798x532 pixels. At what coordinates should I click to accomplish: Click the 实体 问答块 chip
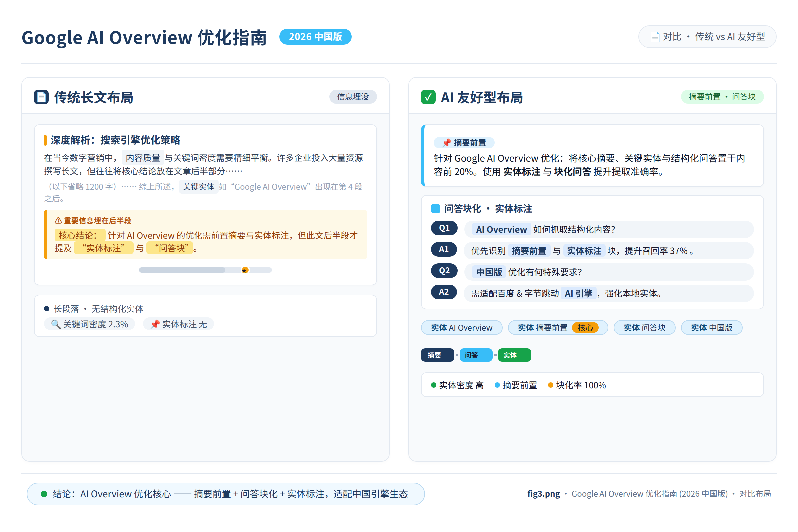(645, 328)
